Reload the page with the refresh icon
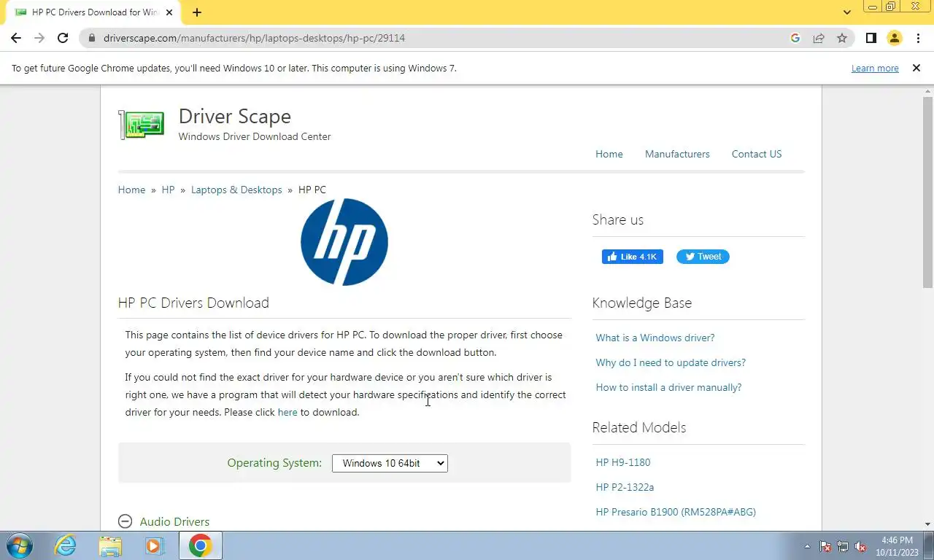934x560 pixels. (63, 38)
